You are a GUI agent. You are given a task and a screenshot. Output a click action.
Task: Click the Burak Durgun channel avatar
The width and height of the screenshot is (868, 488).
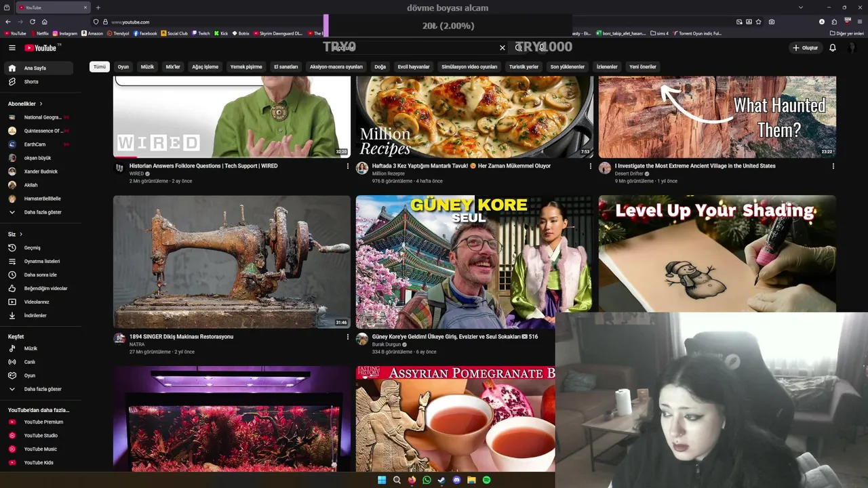(x=362, y=339)
